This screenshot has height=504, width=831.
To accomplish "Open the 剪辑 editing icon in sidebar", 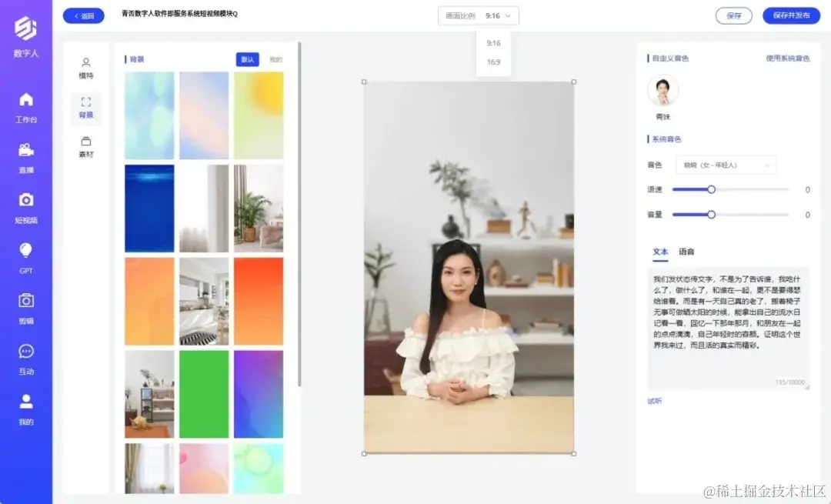I will [26, 301].
